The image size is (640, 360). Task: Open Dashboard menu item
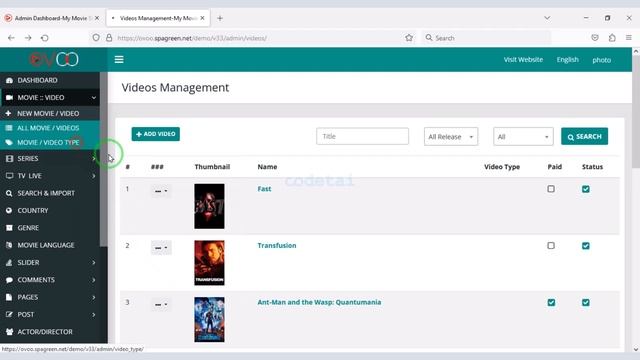[x=50, y=80]
